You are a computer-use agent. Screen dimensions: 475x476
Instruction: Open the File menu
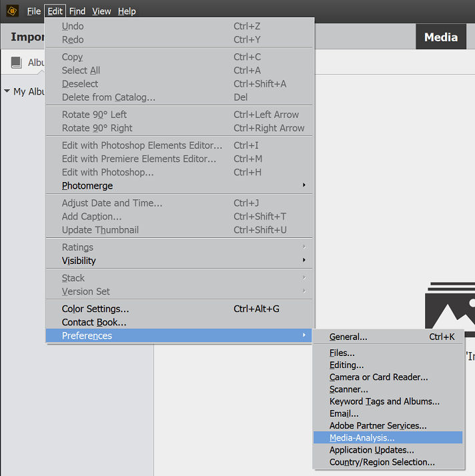click(34, 11)
